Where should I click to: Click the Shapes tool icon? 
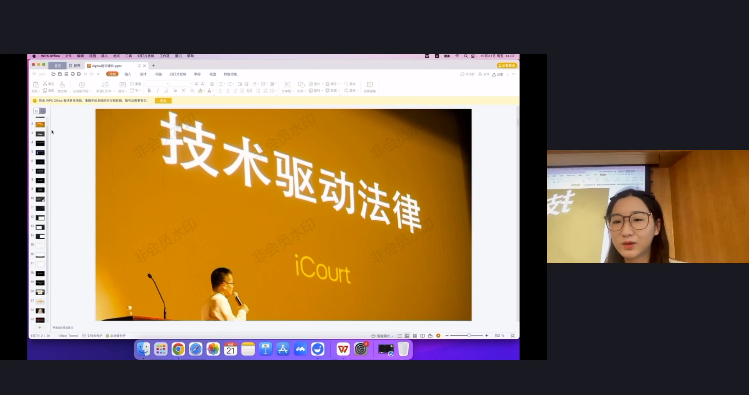click(x=300, y=86)
